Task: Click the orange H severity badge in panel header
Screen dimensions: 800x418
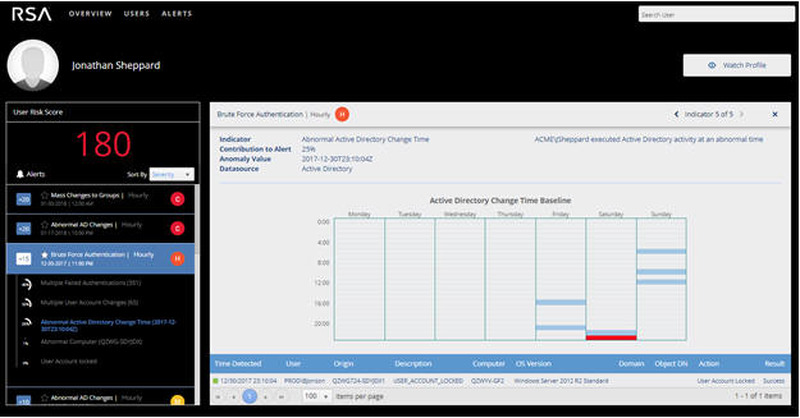Action: pos(342,114)
